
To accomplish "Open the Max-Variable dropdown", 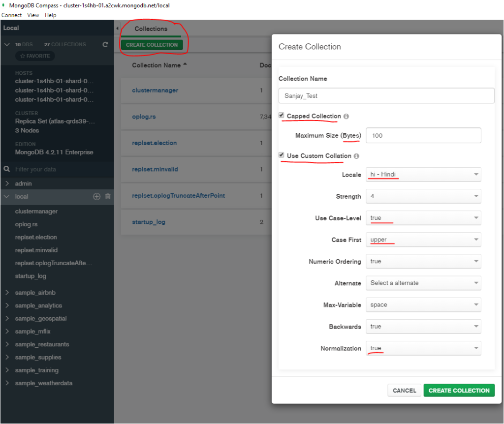I will (423, 305).
